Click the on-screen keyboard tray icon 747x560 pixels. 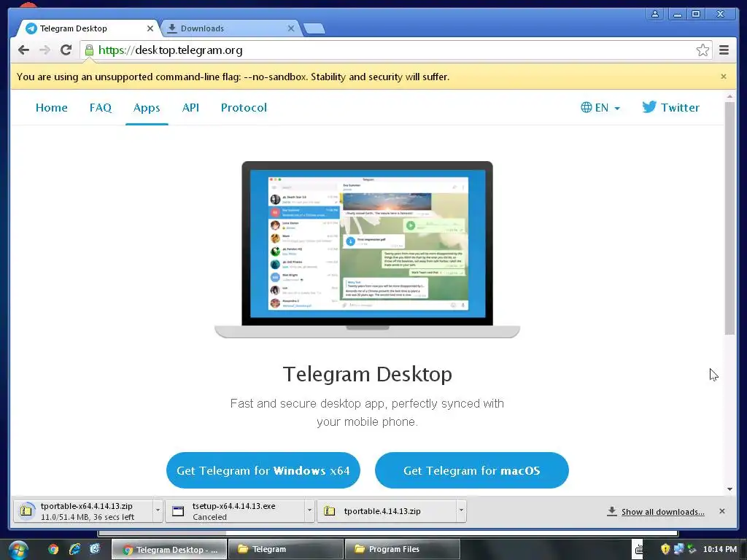click(638, 550)
